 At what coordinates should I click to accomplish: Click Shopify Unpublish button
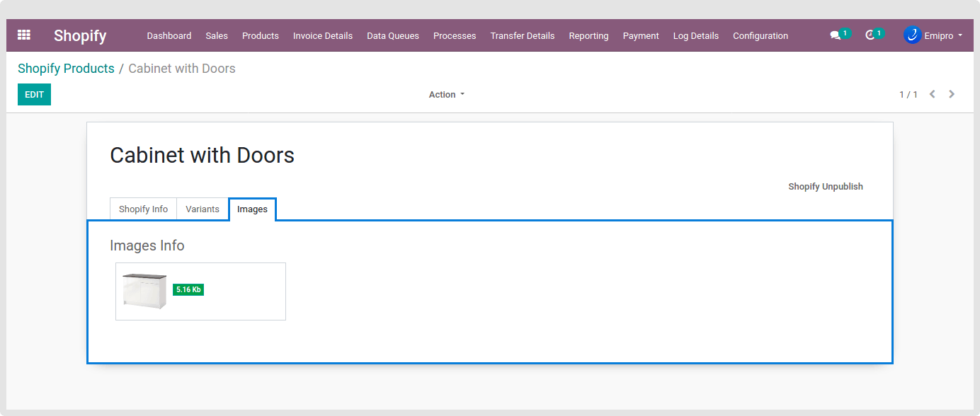(x=825, y=187)
